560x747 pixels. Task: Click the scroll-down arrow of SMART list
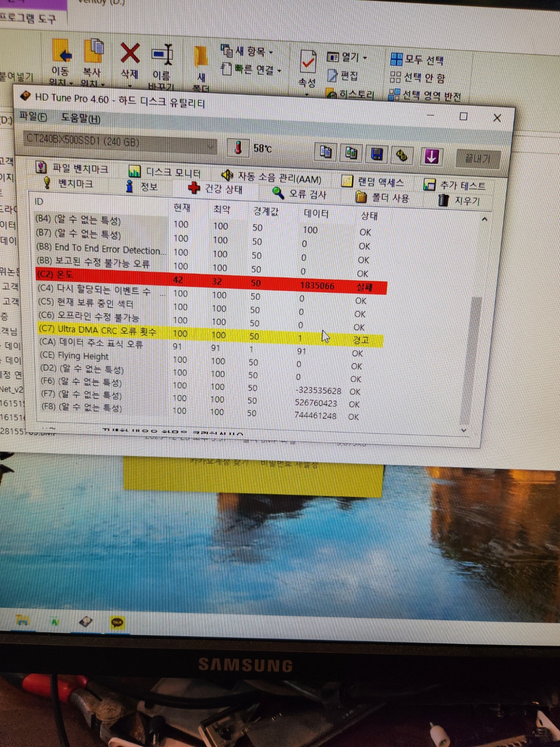463,430
